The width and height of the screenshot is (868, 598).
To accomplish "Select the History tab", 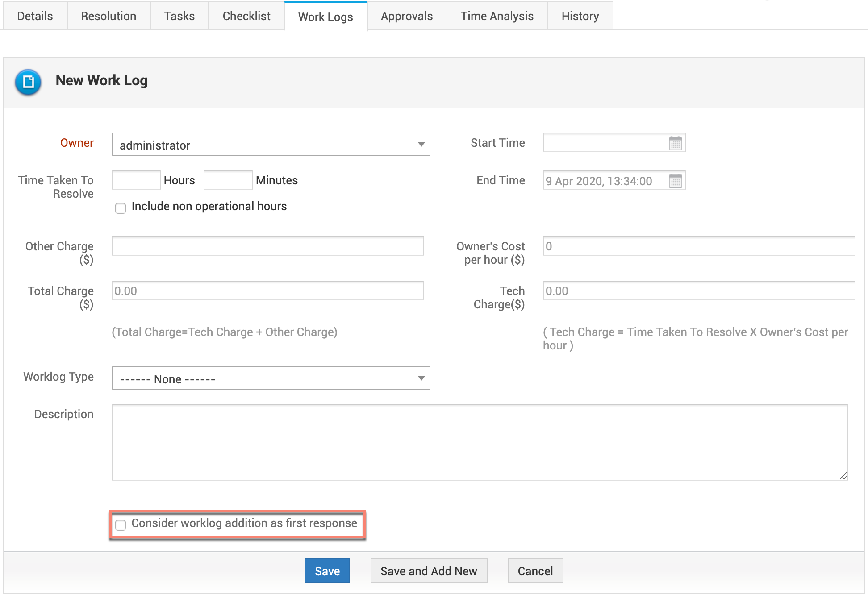I will 580,16.
